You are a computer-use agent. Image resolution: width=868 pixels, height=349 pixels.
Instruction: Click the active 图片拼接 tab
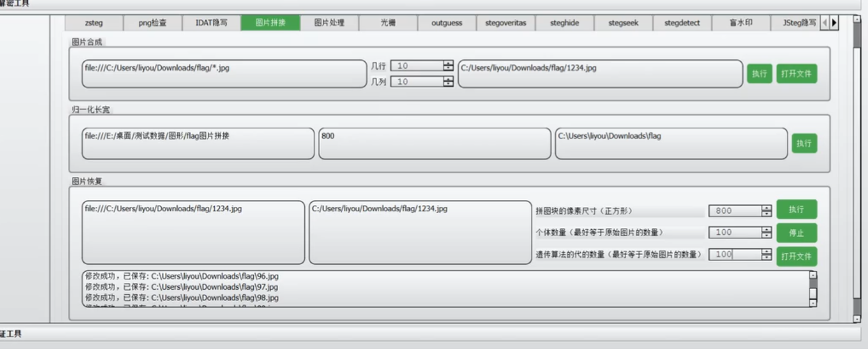pos(270,23)
